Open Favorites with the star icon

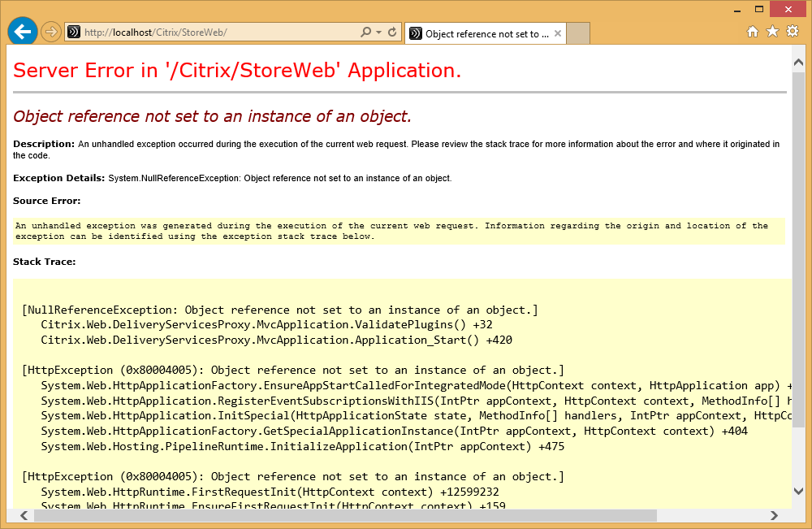(x=773, y=31)
